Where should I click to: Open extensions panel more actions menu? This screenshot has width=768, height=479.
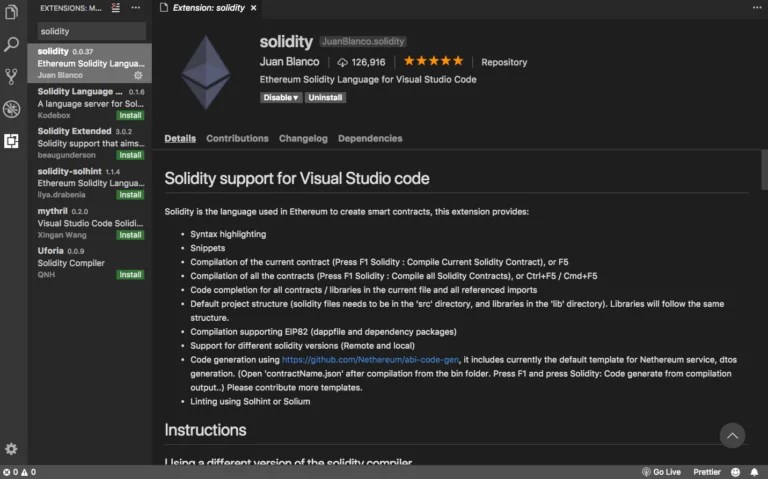tap(136, 8)
